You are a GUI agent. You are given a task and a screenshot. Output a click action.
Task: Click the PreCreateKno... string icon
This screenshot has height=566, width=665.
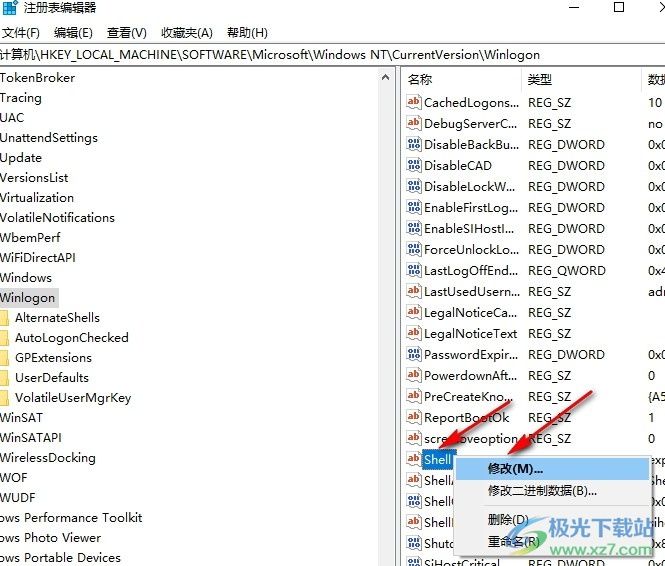pyautogui.click(x=414, y=396)
